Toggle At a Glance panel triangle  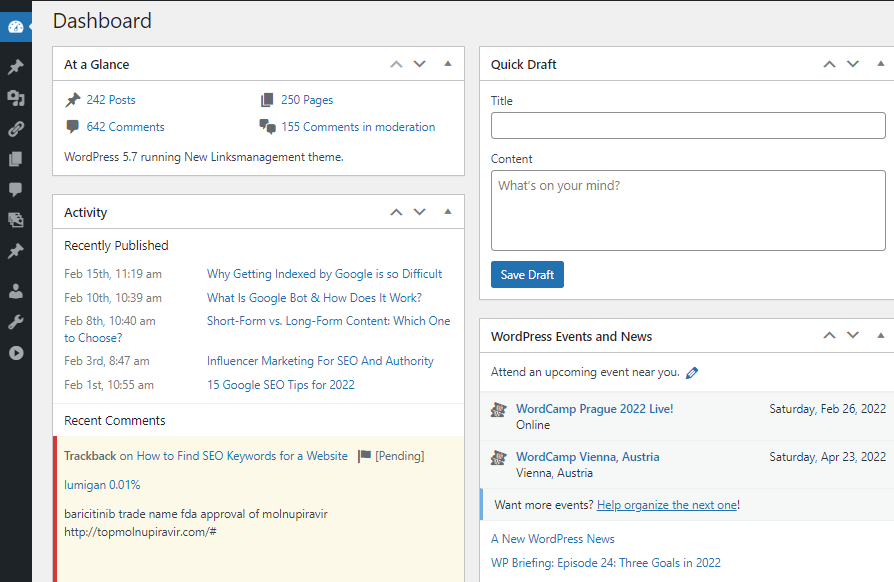point(448,64)
